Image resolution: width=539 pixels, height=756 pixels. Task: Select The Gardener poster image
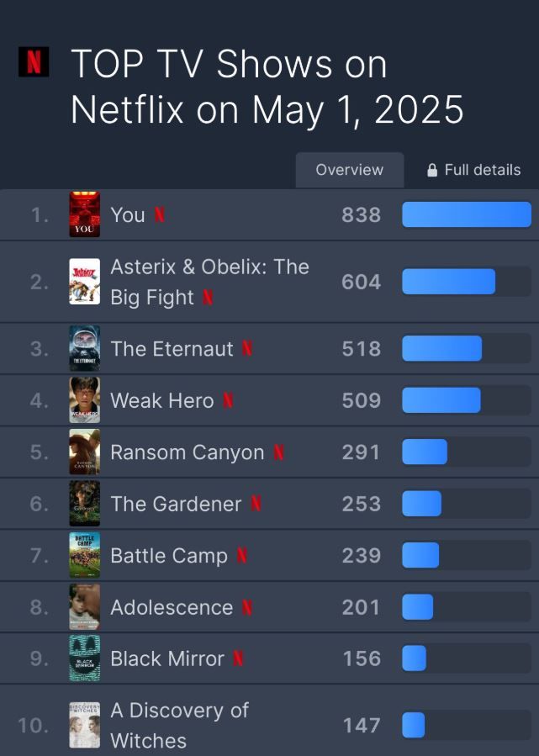[84, 504]
